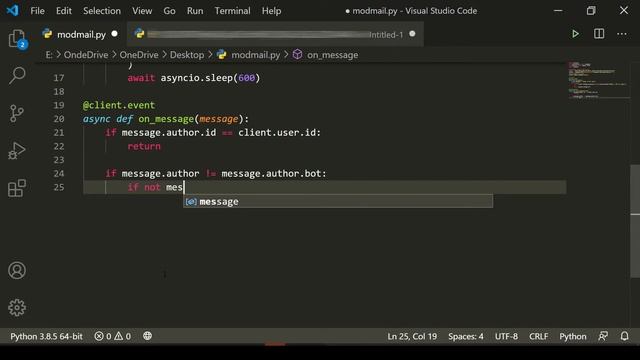Screen dimensions: 640x360
Task: Click blank line 23 in editor
Action: (x=324, y=160)
